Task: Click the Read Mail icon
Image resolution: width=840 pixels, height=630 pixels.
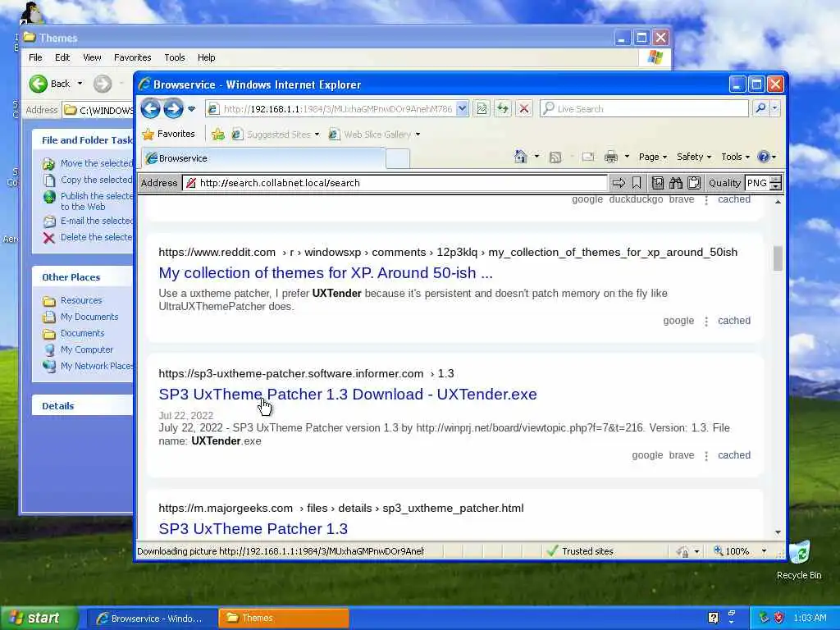Action: [x=588, y=157]
